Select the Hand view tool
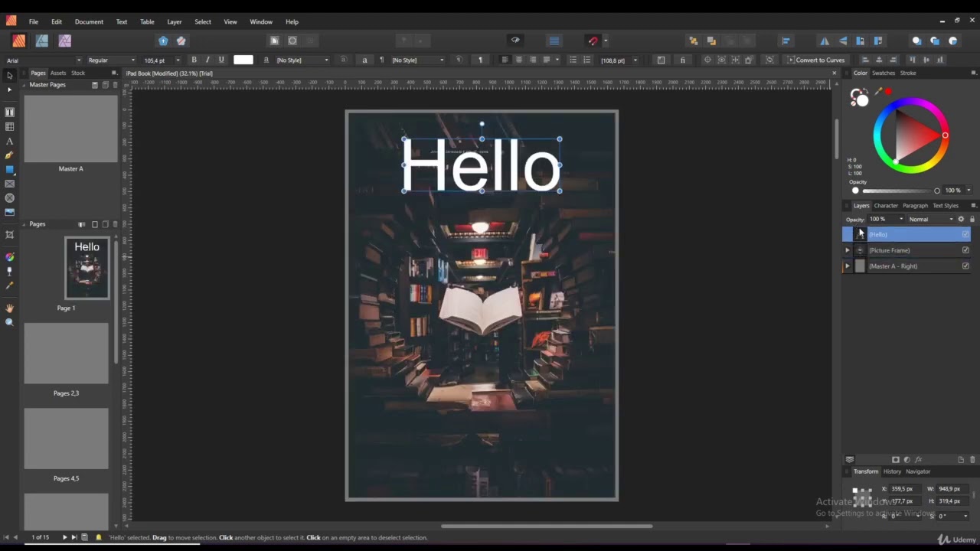Viewport: 980px width, 551px height. coord(9,308)
